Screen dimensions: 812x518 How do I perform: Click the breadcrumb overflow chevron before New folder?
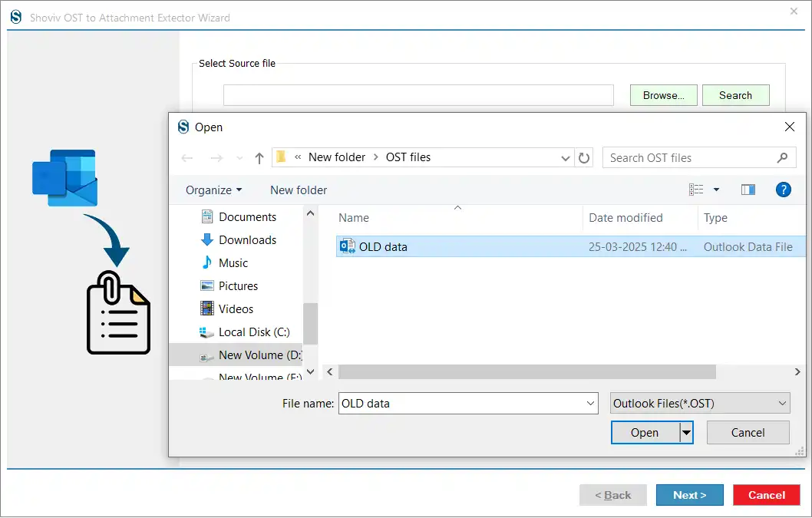coord(298,157)
